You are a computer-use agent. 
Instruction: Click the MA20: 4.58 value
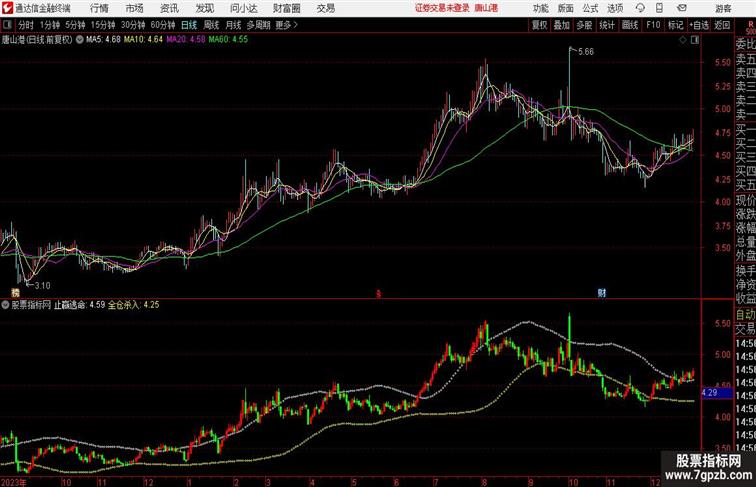[186, 40]
